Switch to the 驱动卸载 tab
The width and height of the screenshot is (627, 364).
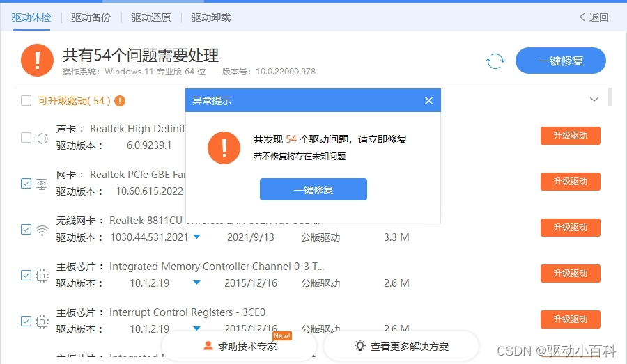(x=210, y=17)
